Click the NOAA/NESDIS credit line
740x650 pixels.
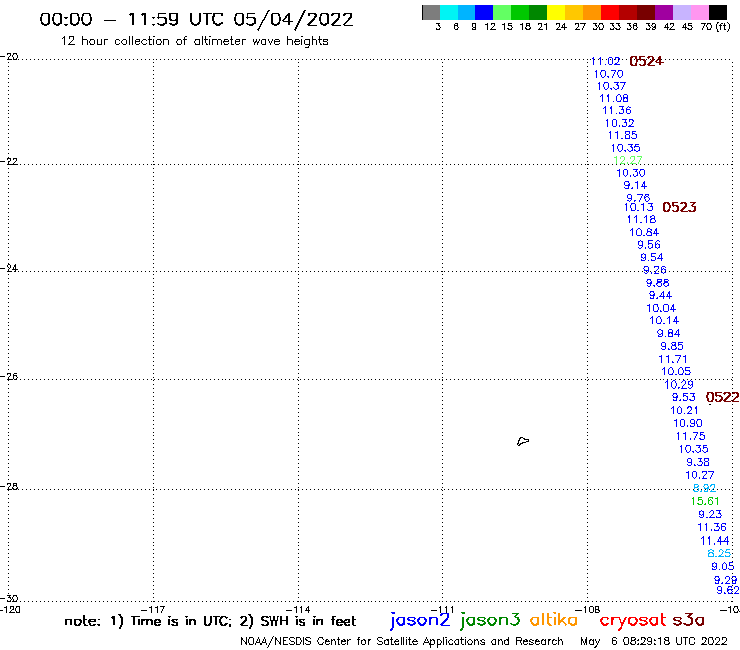[x=402, y=642]
